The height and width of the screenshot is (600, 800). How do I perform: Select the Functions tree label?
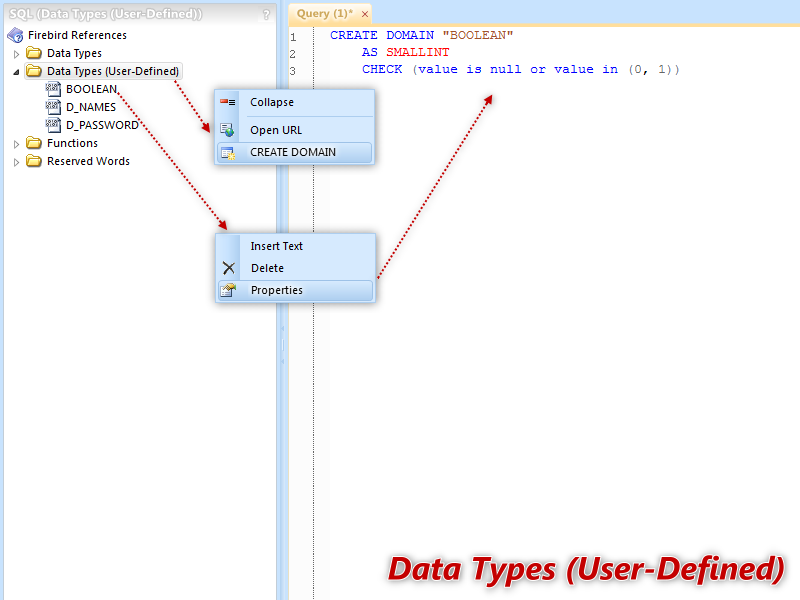(72, 143)
